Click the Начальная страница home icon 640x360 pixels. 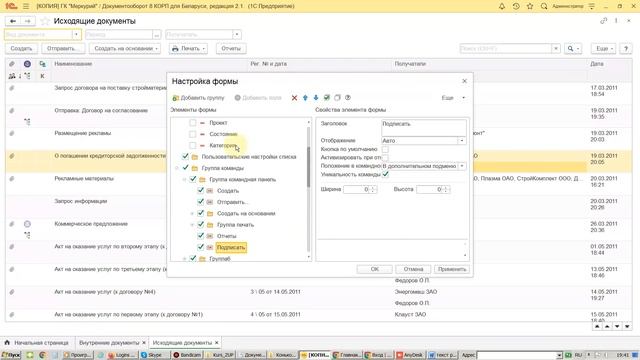[7, 342]
